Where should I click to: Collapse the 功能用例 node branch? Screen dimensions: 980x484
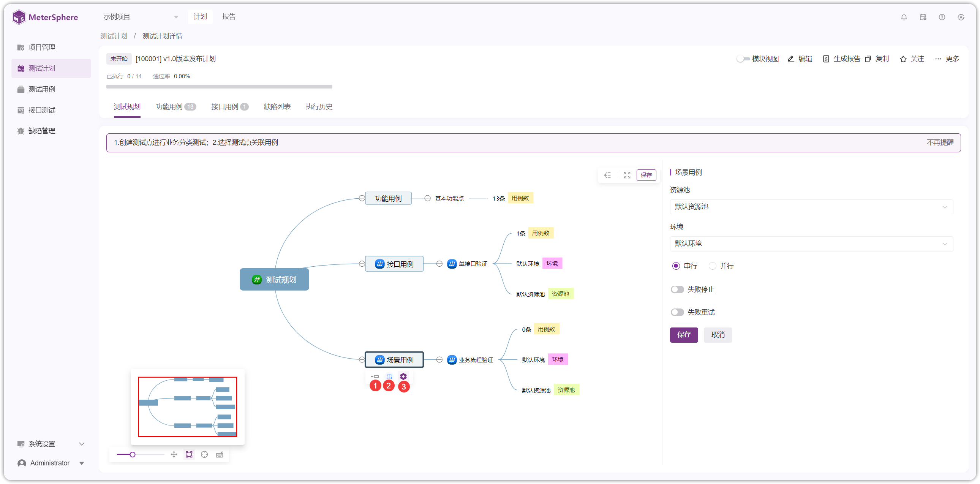(361, 198)
